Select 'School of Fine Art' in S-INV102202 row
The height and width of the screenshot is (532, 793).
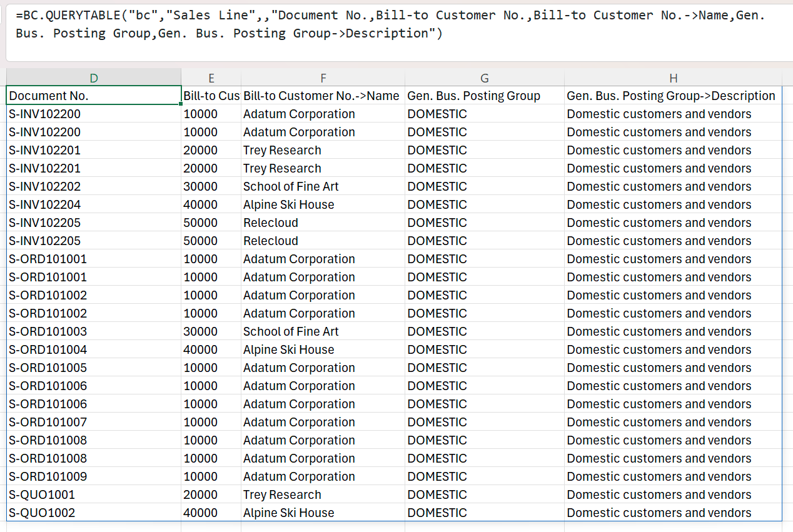pyautogui.click(x=323, y=186)
